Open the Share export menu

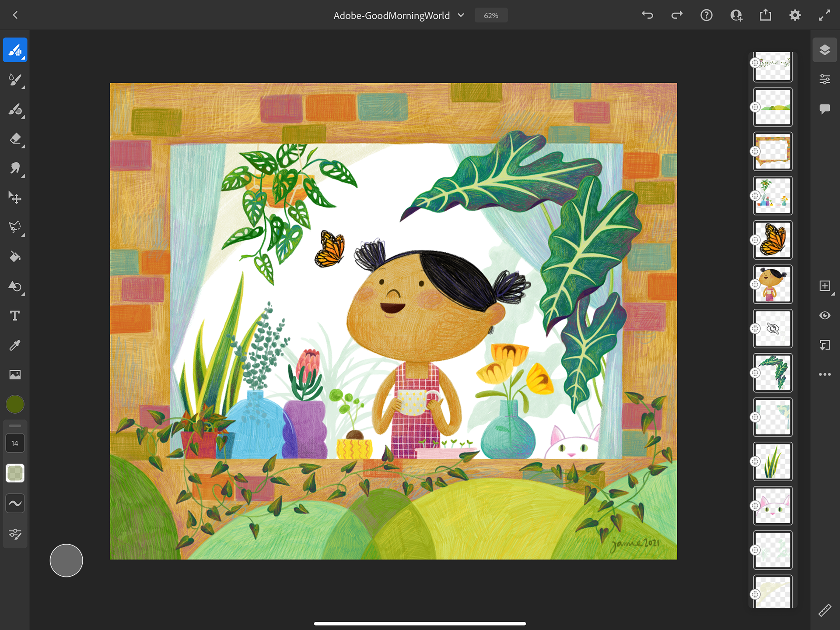point(766,15)
